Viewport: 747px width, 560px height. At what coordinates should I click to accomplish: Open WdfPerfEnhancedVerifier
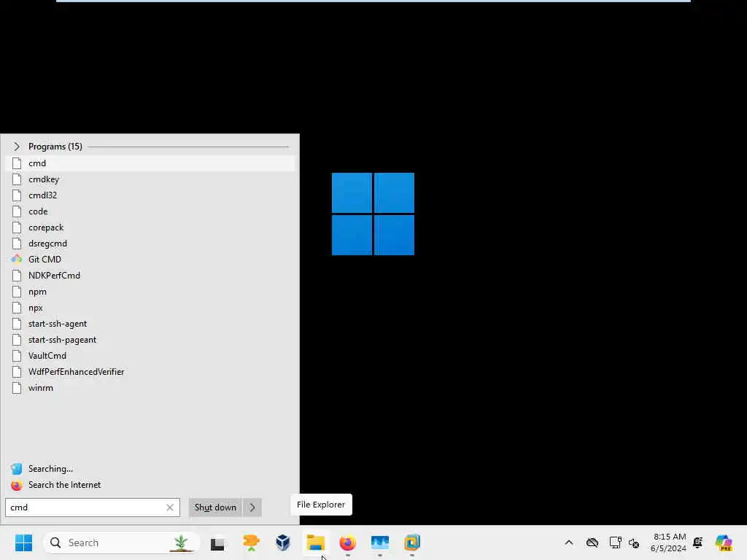(150, 372)
